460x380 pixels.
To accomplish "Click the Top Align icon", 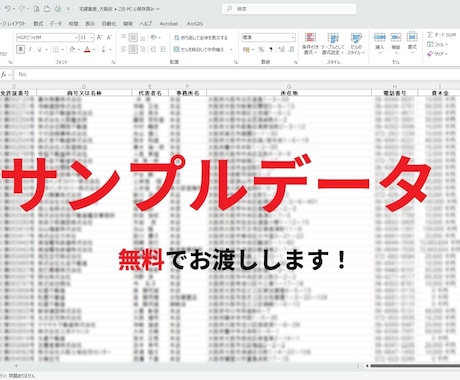I will coord(123,37).
